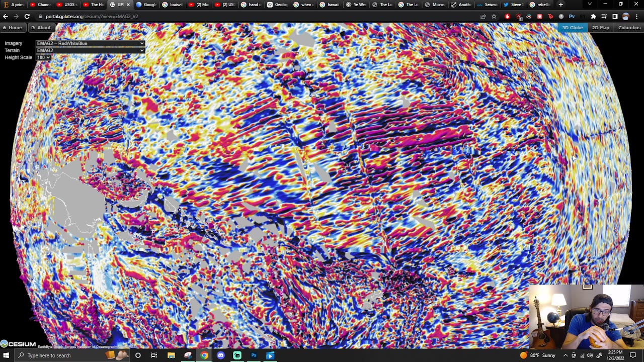644x362 pixels.
Task: Bookmark page with the star icon
Action: tap(494, 16)
